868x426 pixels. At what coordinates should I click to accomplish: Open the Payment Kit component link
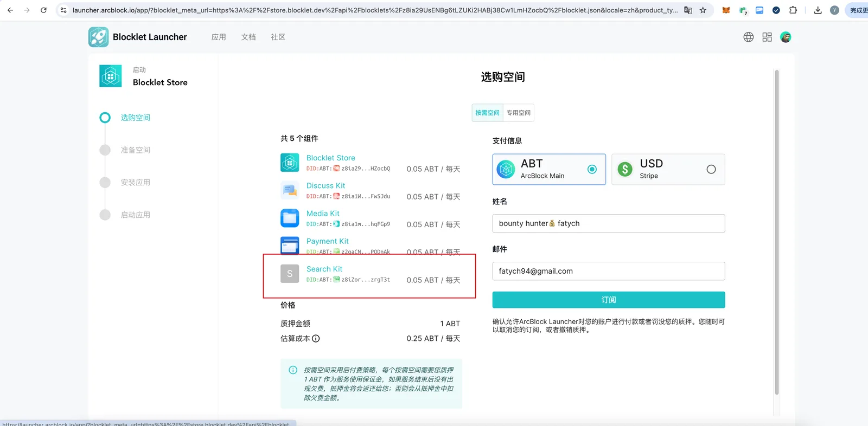coord(328,241)
